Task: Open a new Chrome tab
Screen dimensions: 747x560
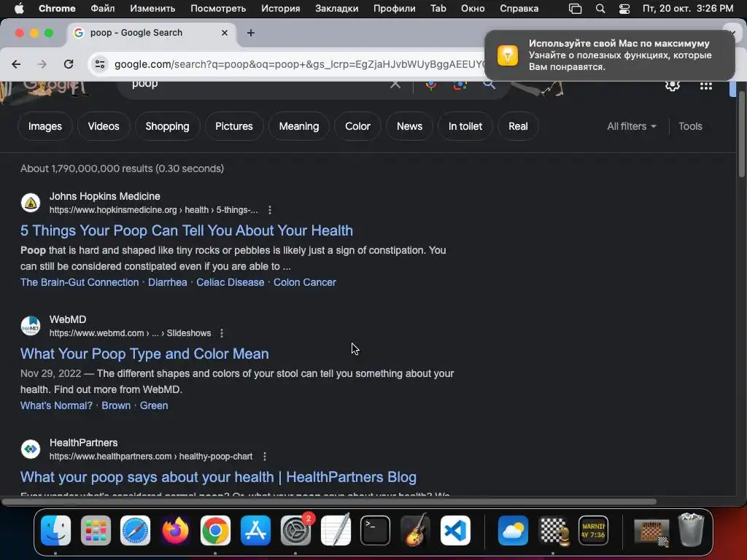Action: 251,33
